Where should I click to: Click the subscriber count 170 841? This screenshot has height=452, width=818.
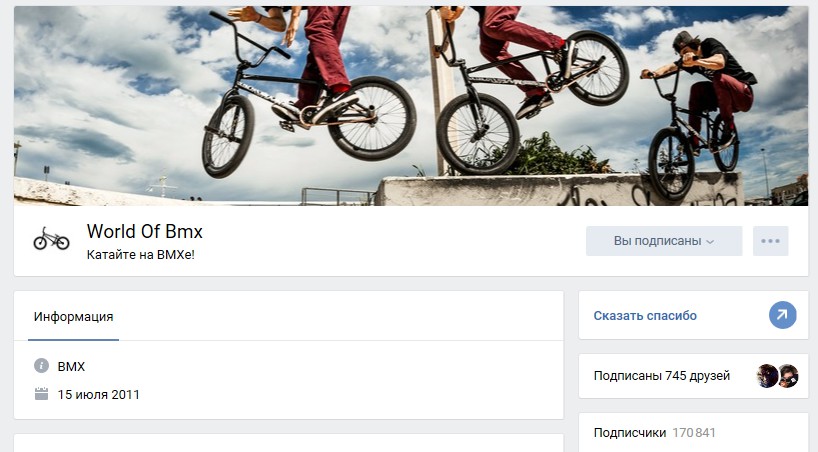(x=694, y=433)
